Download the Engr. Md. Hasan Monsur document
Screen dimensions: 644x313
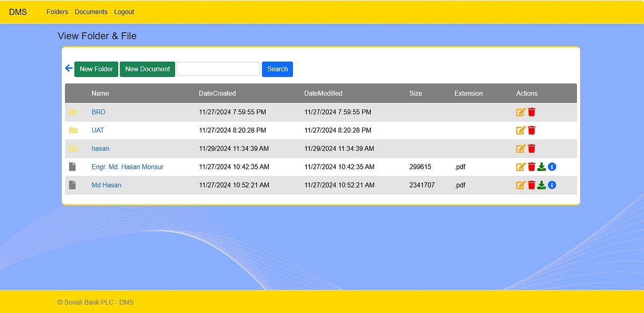point(541,167)
